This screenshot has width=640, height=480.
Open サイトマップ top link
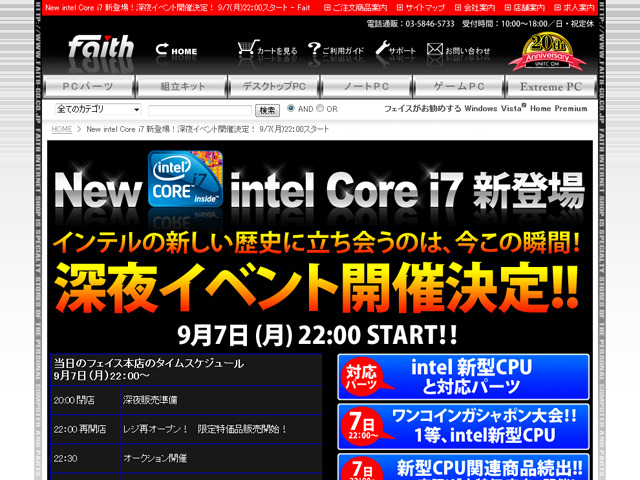(x=420, y=7)
